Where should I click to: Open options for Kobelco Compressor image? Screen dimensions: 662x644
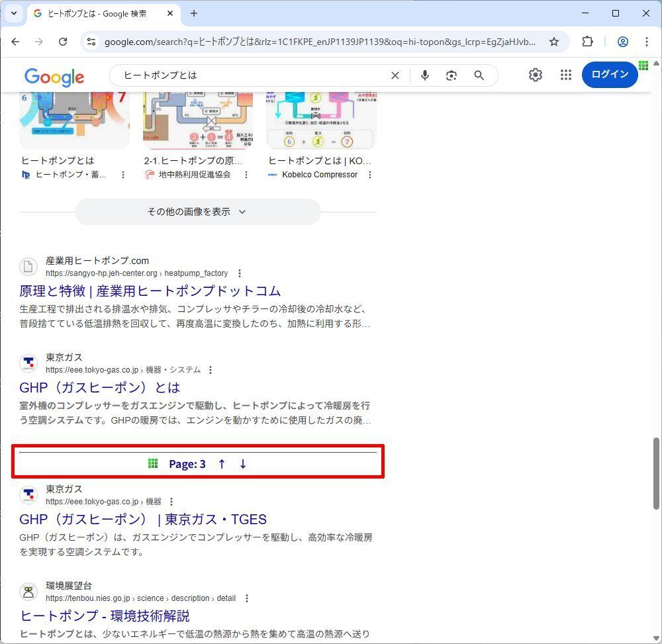(370, 175)
